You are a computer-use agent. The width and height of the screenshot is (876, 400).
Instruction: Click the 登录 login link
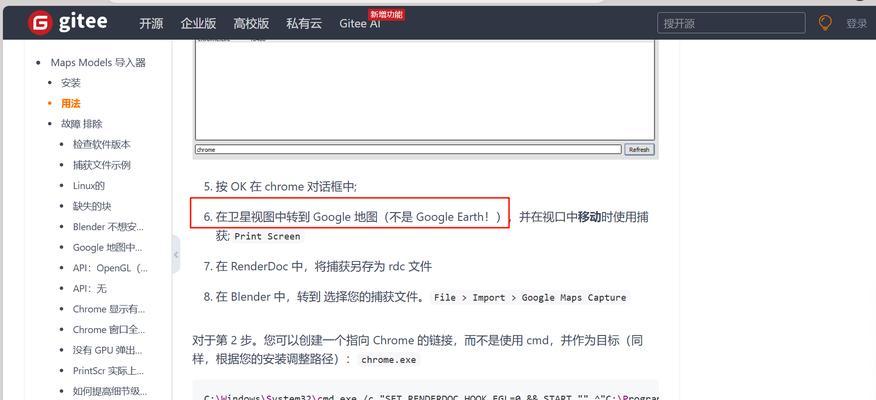[x=856, y=23]
